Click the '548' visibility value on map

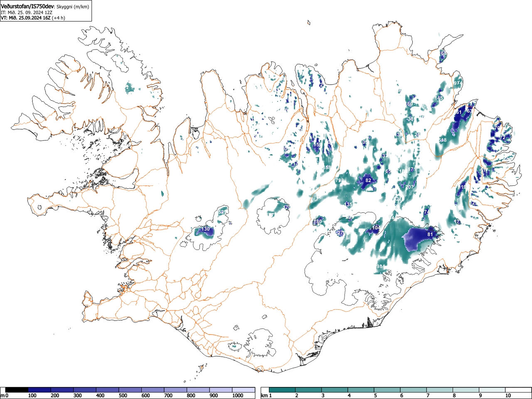click(x=442, y=140)
